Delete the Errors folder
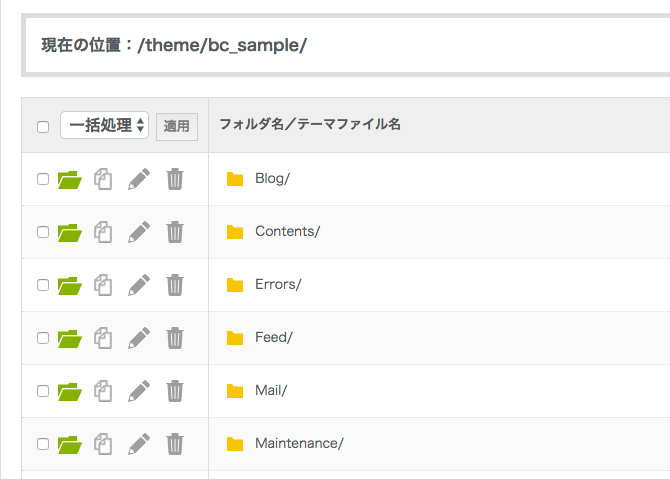Screen dimensions: 670x479 [x=175, y=285]
